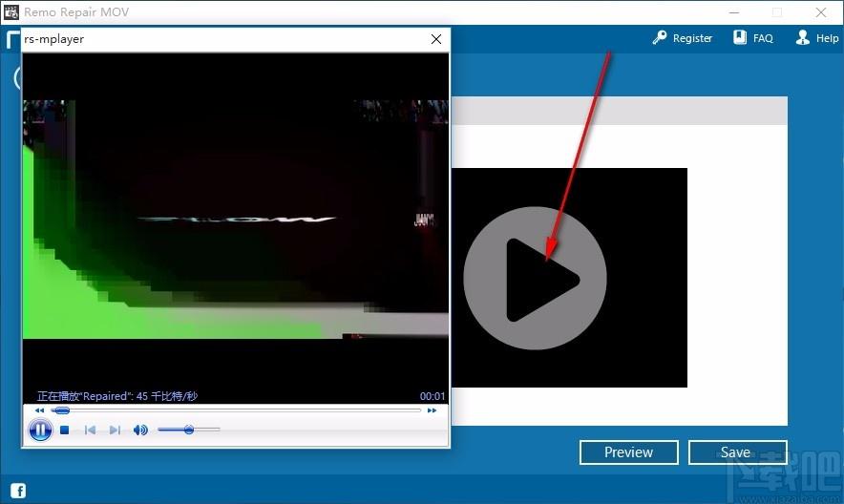Click the Facebook icon at bottom
Image resolution: width=844 pixels, height=504 pixels.
pyautogui.click(x=18, y=491)
